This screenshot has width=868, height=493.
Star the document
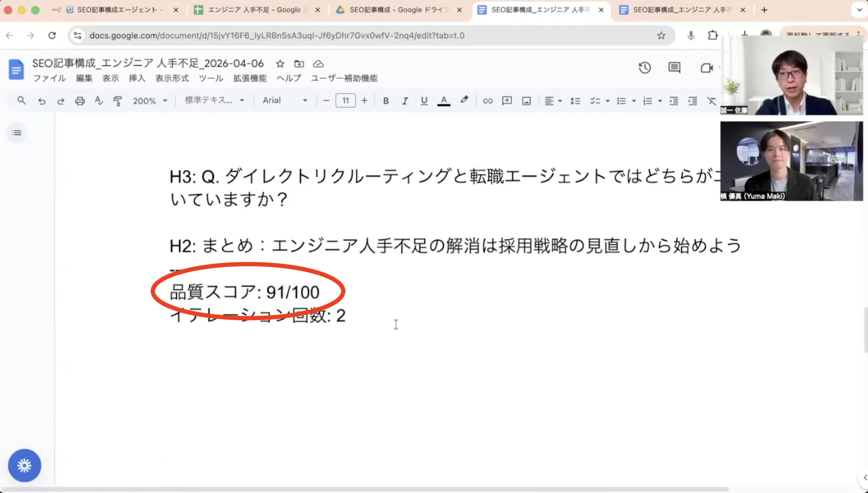[x=280, y=64]
